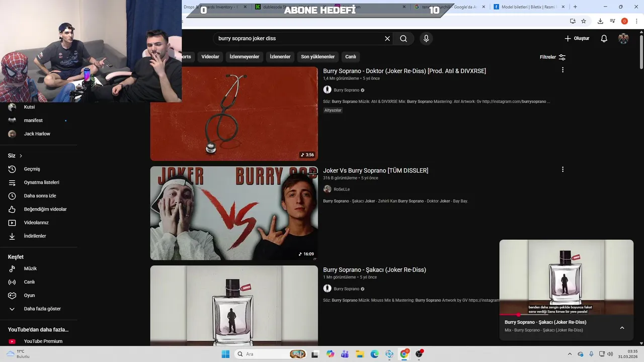Image resolution: width=644 pixels, height=362 pixels.
Task: Open Burry Soprano channel under Doktor video
Action: click(346, 90)
